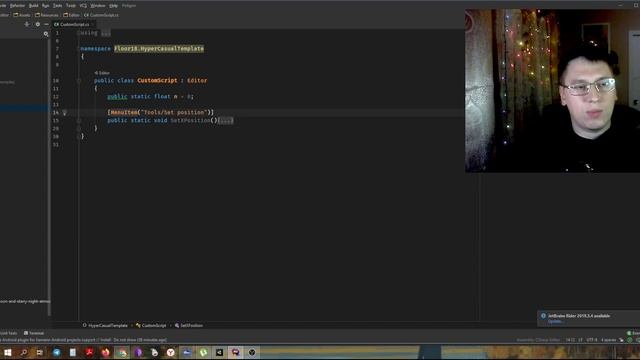Open the Unit Tests tool window

pos(8,333)
